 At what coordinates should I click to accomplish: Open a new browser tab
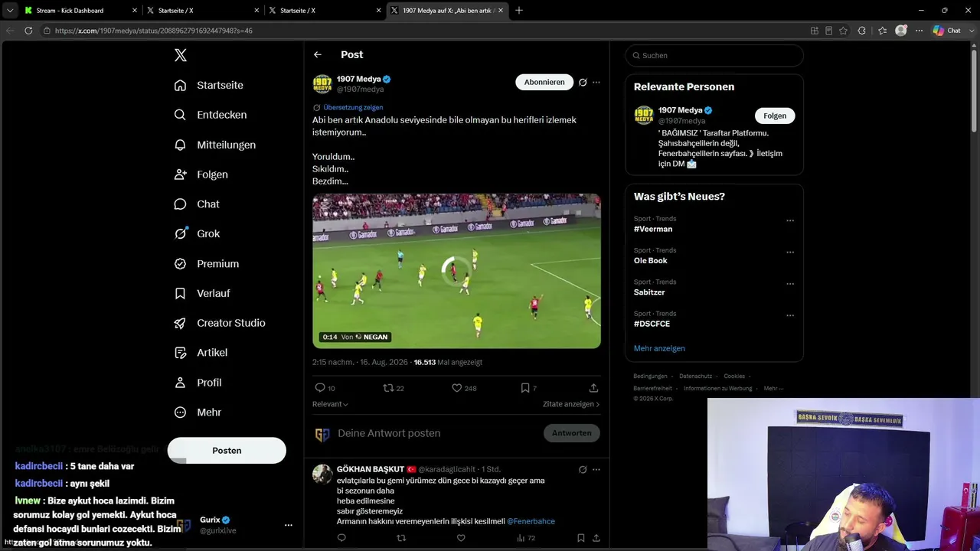point(519,11)
